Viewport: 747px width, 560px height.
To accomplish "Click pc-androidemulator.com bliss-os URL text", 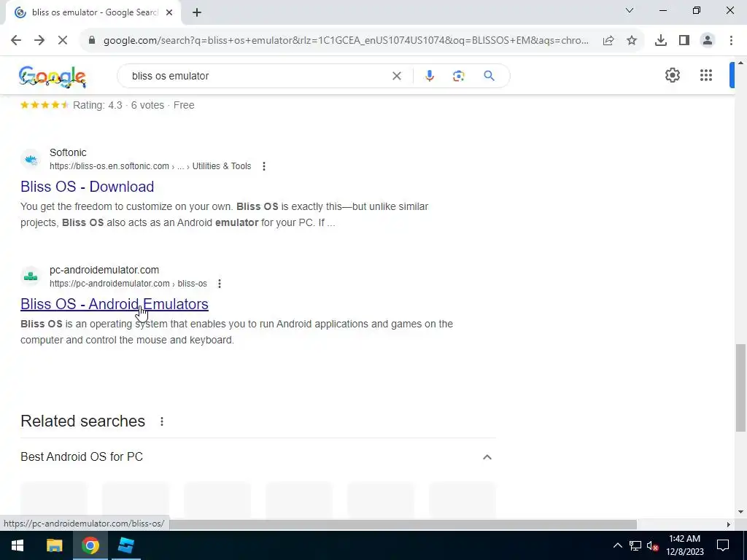I will [x=128, y=284].
